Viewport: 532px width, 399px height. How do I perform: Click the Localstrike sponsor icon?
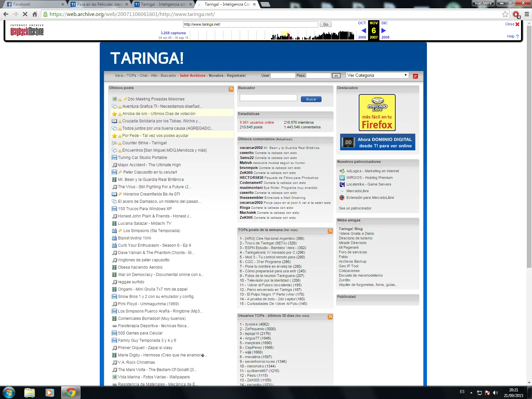coord(342,184)
